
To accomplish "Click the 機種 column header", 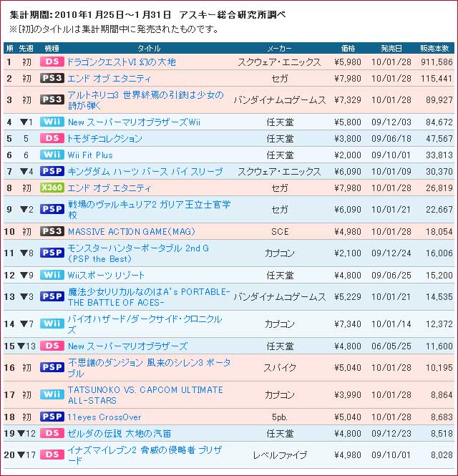I will 52,48.
